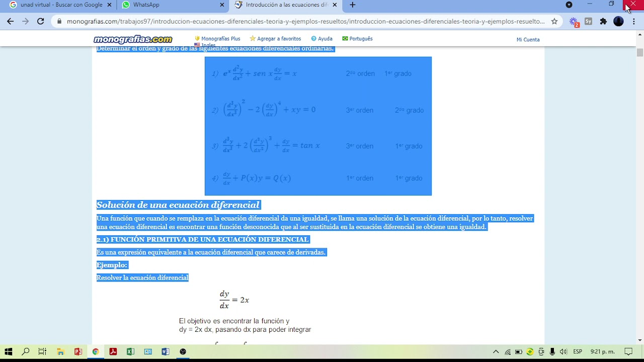Open Excel from the taskbar
The width and height of the screenshot is (644, 362).
pos(130,351)
